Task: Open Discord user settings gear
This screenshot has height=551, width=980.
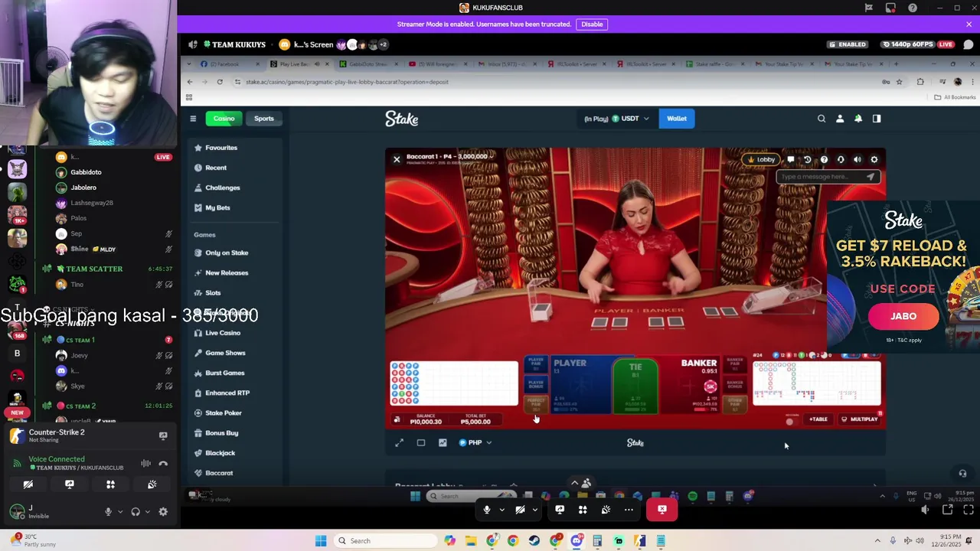Action: click(x=163, y=512)
